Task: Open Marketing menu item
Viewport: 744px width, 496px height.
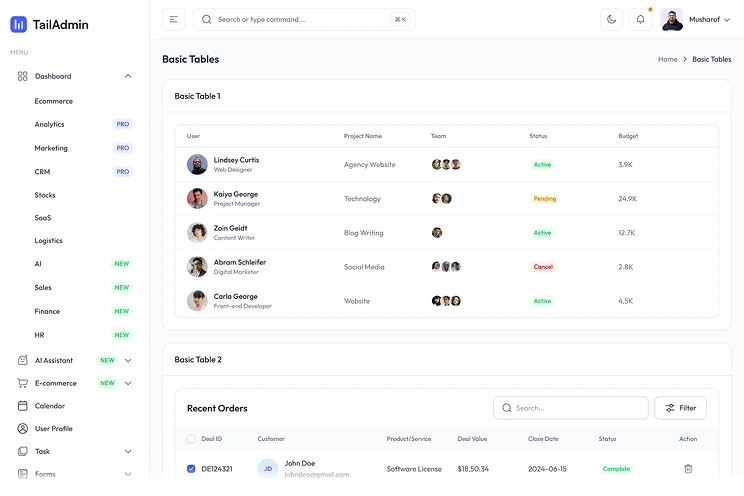Action: 51,148
